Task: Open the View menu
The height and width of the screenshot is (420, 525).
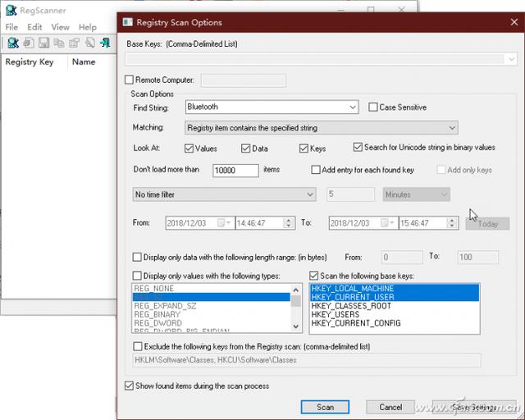Action: pyautogui.click(x=60, y=27)
